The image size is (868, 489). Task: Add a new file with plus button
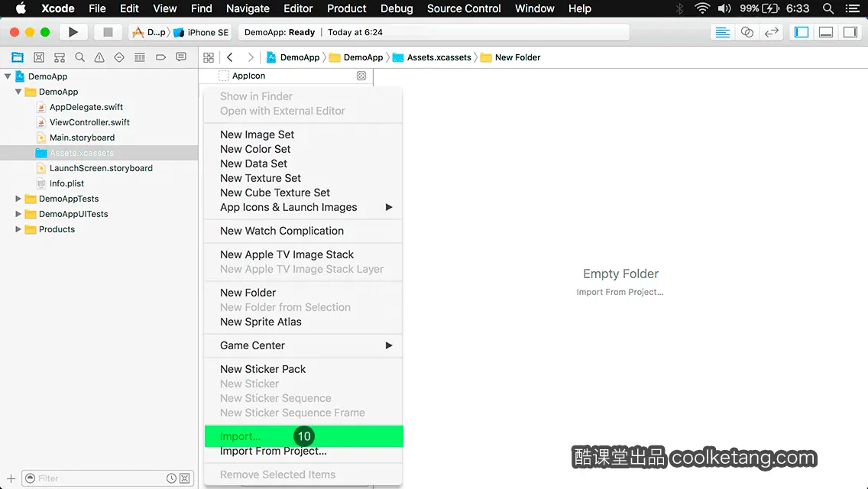pyautogui.click(x=11, y=478)
